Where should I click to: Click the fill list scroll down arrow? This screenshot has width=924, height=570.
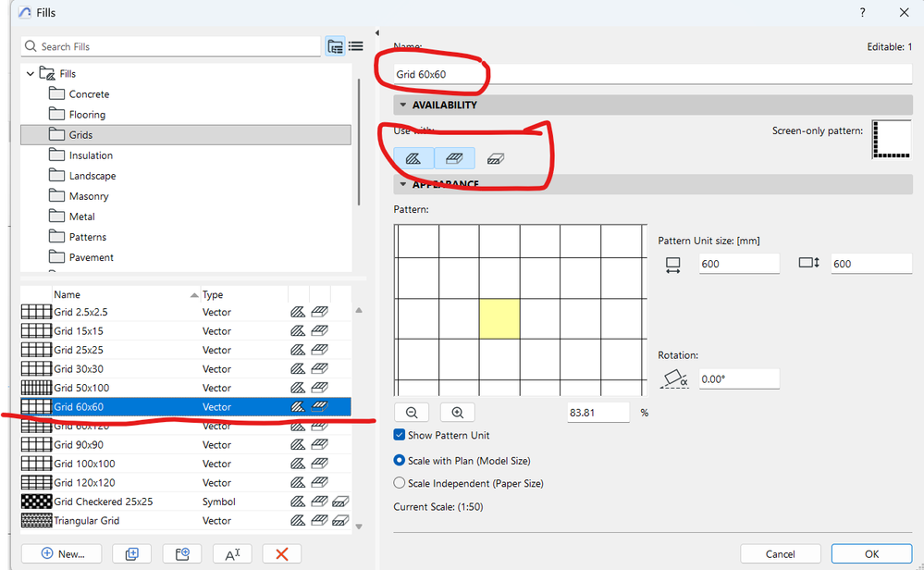coord(359,527)
